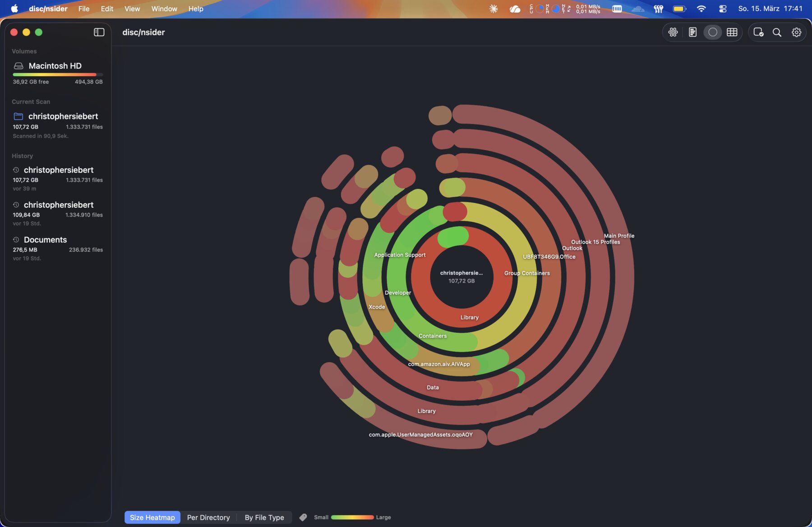This screenshot has height=527, width=812.
Task: Click the Cloudflare cloud icon in menu bar
Action: (638, 9)
